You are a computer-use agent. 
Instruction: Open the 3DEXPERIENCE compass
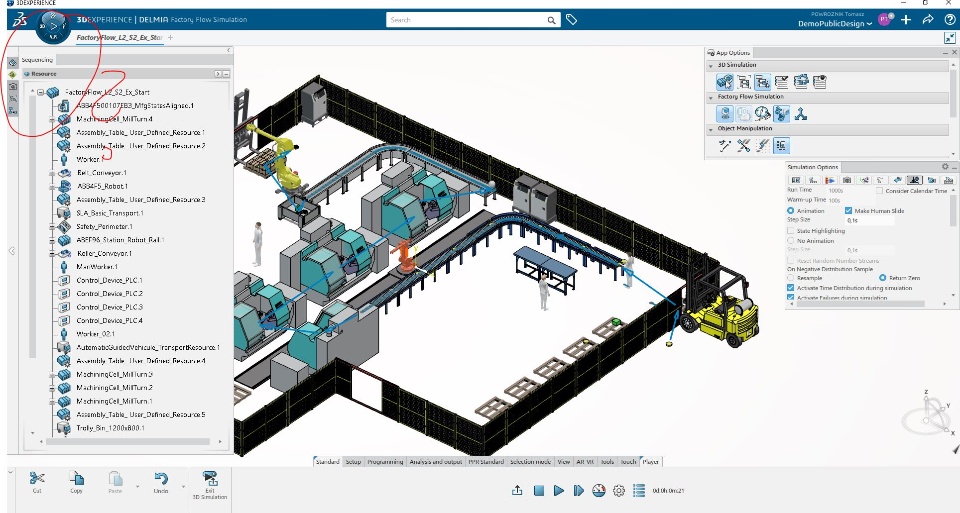(53, 26)
